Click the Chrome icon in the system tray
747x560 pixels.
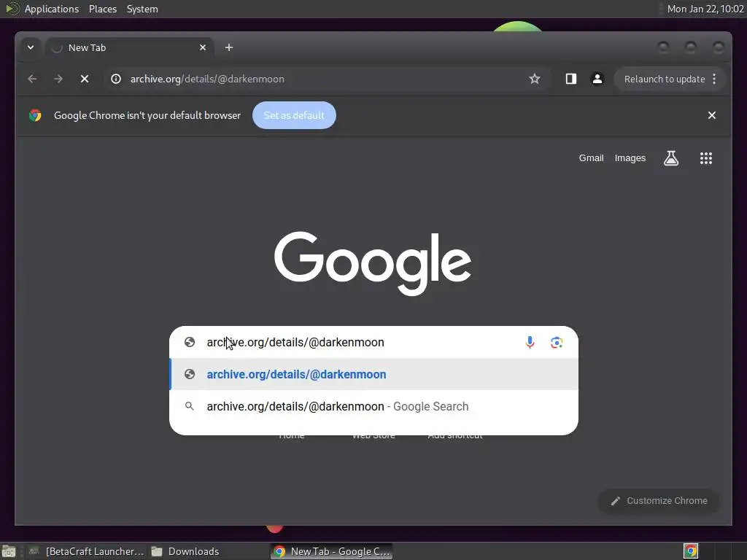[x=691, y=551]
